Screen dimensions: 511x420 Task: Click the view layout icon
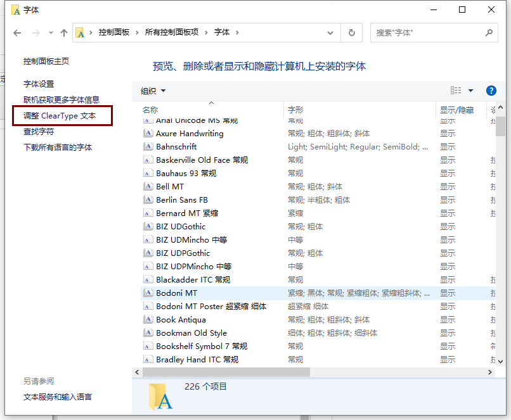click(456, 91)
